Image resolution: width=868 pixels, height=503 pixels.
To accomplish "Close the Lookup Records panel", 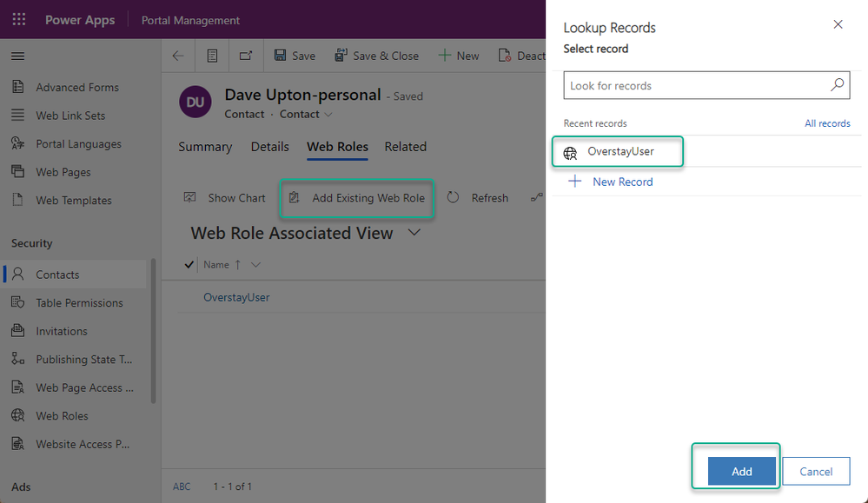I will point(838,24).
